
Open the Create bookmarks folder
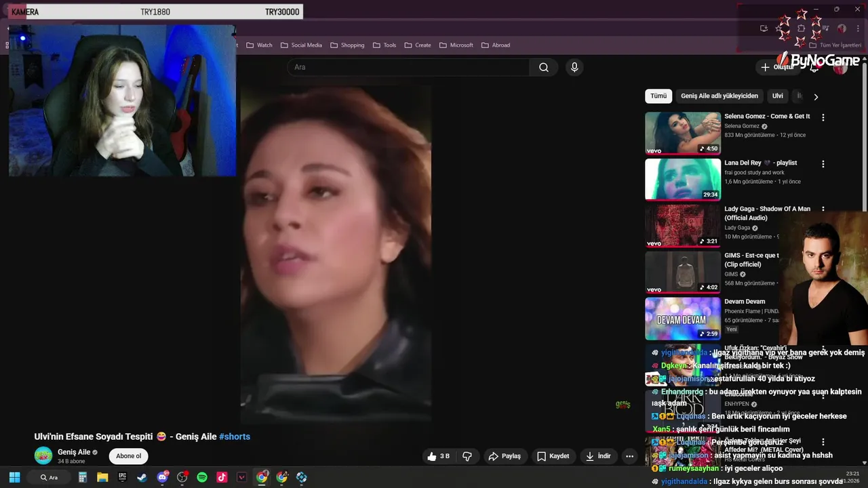tap(418, 45)
